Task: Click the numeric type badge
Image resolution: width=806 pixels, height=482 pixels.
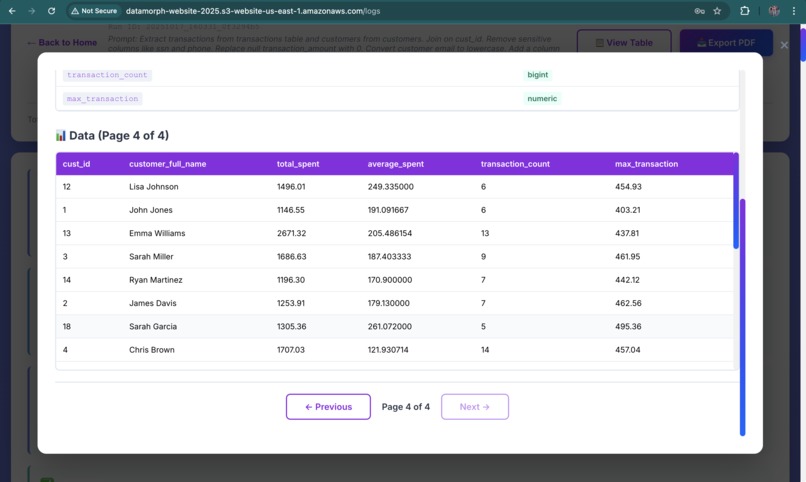Action: pos(542,99)
